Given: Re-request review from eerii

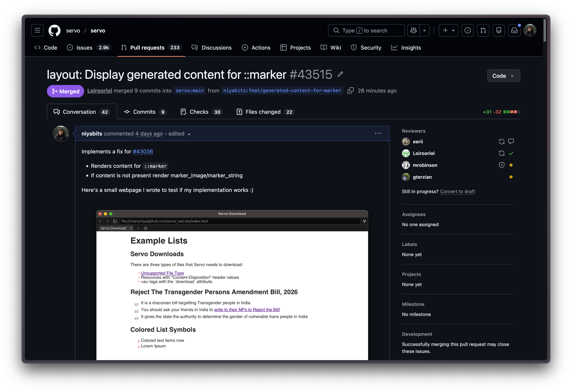Looking at the screenshot, I should tap(502, 142).
